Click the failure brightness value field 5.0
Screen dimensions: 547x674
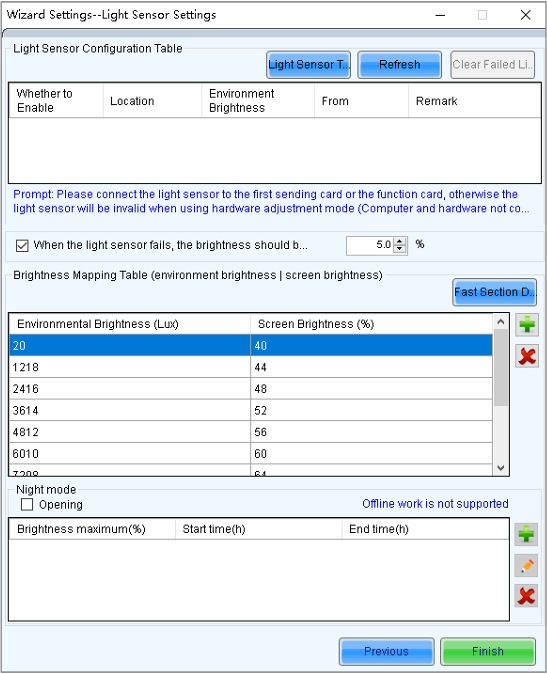(371, 245)
